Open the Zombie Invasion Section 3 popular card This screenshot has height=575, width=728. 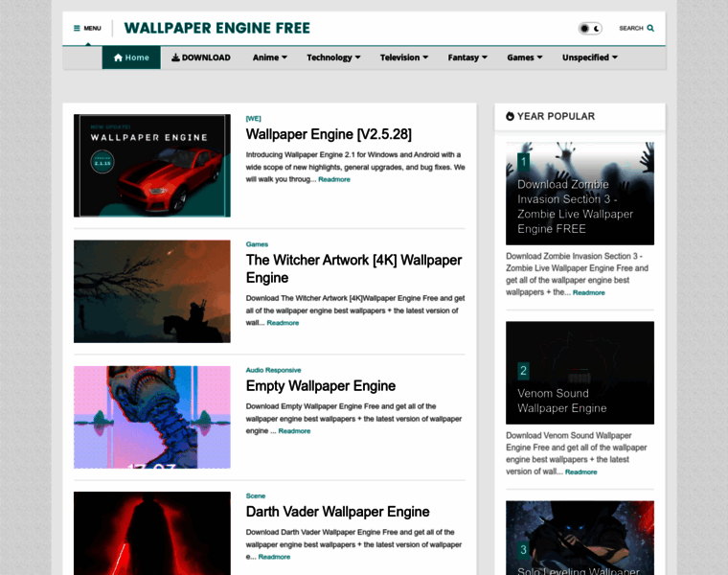click(x=580, y=194)
